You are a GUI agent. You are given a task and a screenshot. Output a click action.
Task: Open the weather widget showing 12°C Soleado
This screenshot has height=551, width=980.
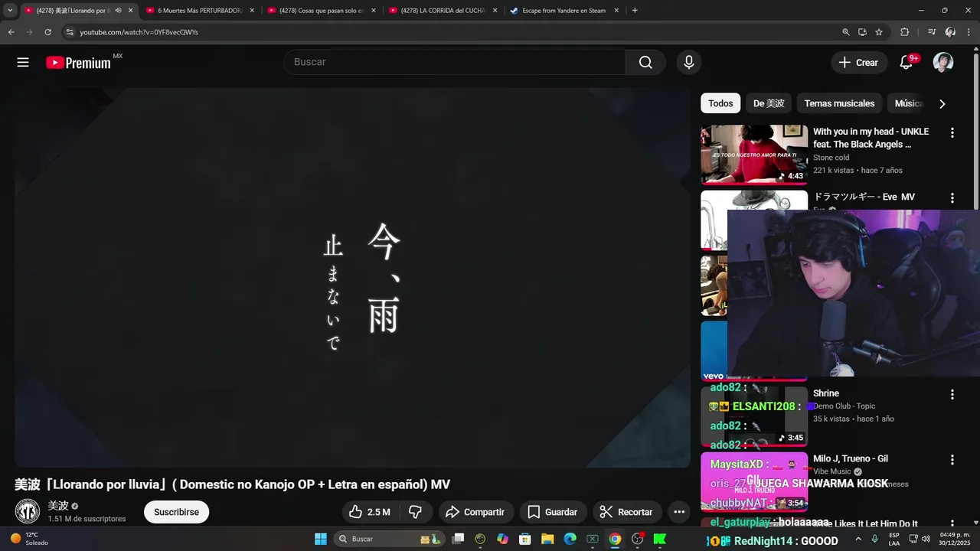[29, 539]
